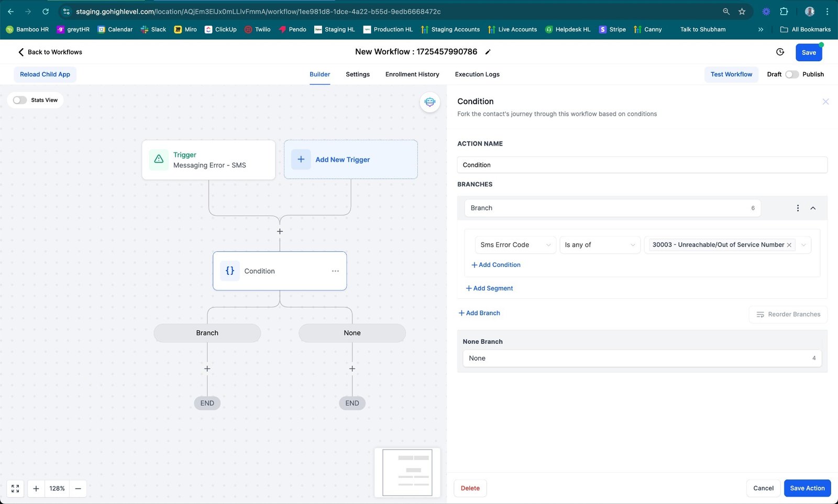Open the 'Is any of' operator dropdown

tap(599, 245)
